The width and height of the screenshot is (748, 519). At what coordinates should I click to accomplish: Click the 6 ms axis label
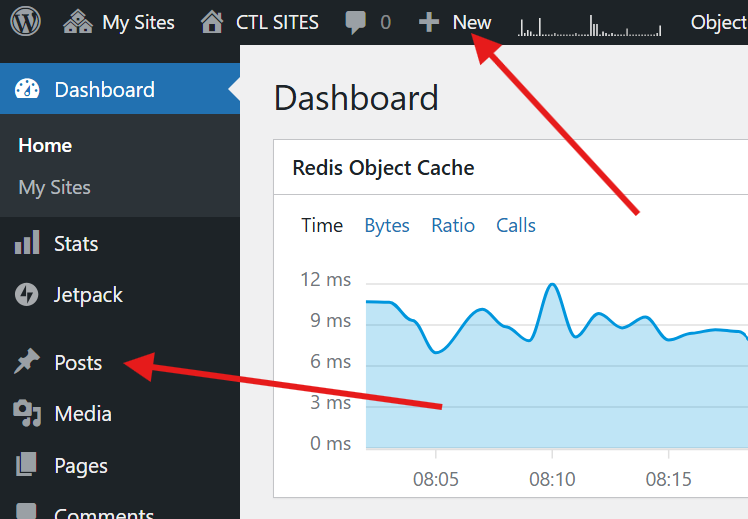(x=331, y=362)
